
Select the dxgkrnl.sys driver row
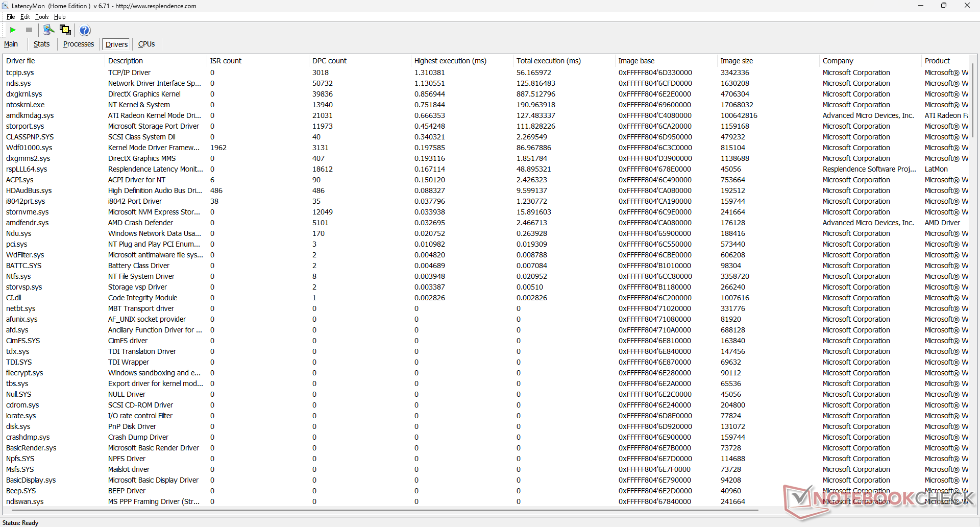[x=486, y=94]
